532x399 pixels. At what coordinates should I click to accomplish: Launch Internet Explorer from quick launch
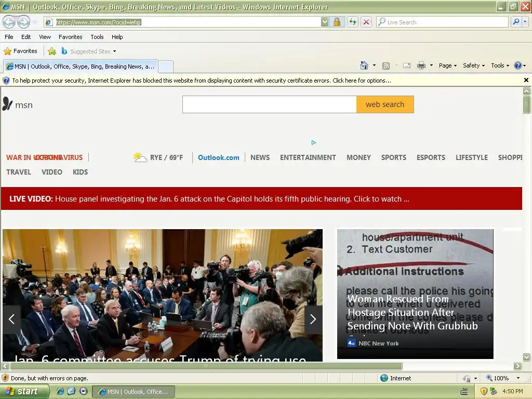pyautogui.click(x=60, y=391)
